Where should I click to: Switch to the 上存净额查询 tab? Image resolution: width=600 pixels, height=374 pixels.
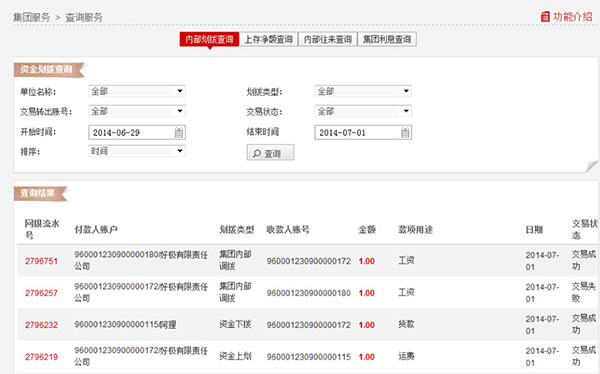tap(269, 39)
